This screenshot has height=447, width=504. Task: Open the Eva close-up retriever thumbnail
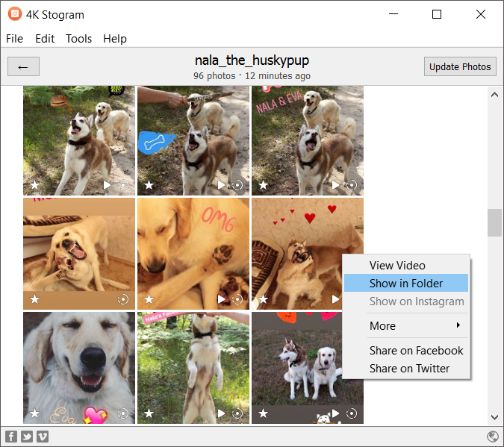pos(79,368)
